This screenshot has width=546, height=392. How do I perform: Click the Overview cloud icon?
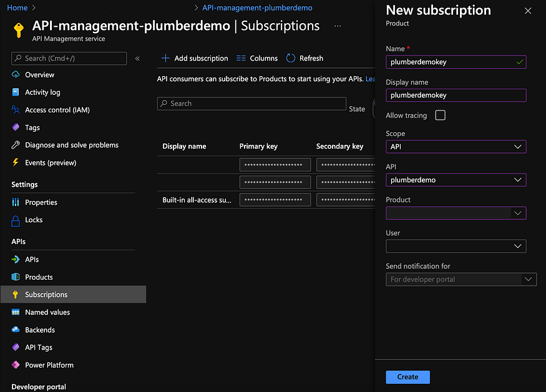[16, 74]
